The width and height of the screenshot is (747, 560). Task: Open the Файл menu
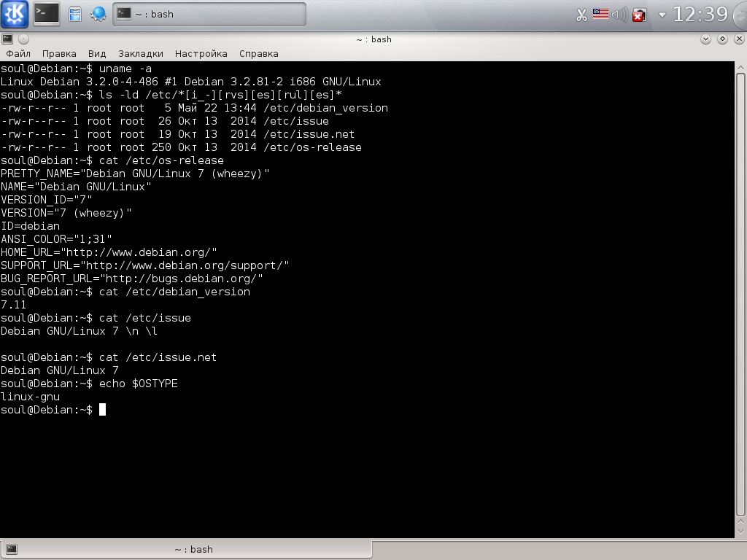pyautogui.click(x=18, y=53)
